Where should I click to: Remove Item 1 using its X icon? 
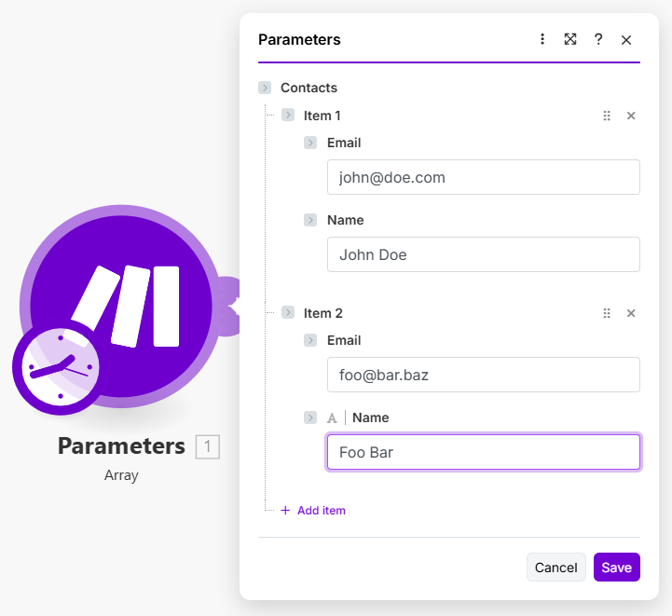pos(631,116)
